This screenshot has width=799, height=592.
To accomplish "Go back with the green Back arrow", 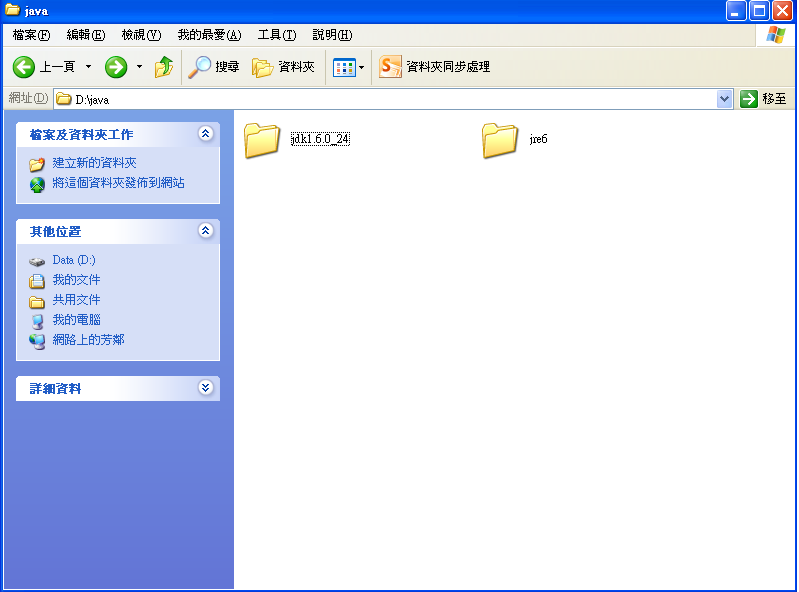I will point(23,67).
